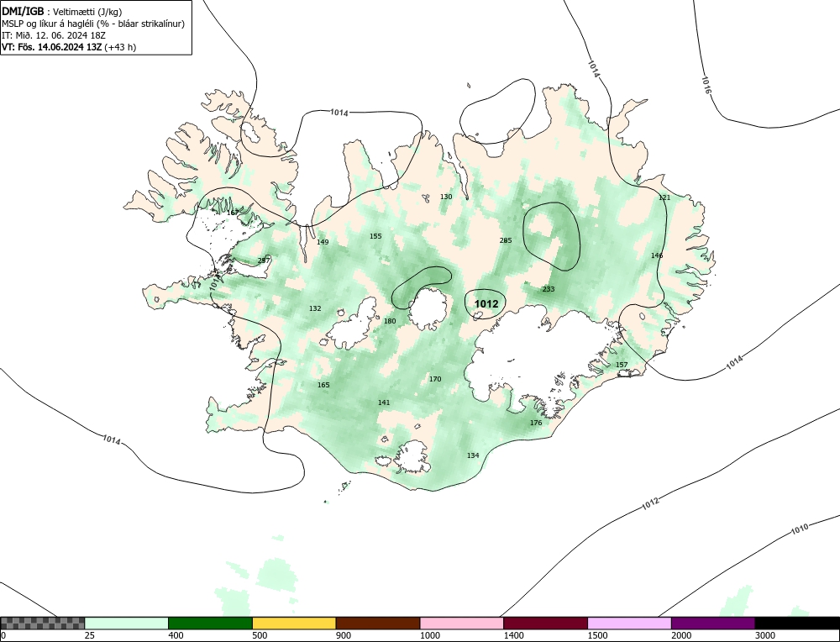
Task: Click the map value 257
Action: [264, 261]
